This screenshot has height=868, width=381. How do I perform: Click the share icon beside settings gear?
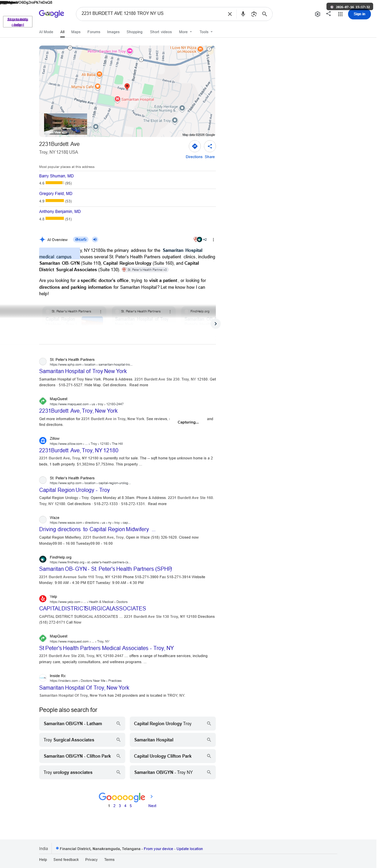pyautogui.click(x=328, y=14)
